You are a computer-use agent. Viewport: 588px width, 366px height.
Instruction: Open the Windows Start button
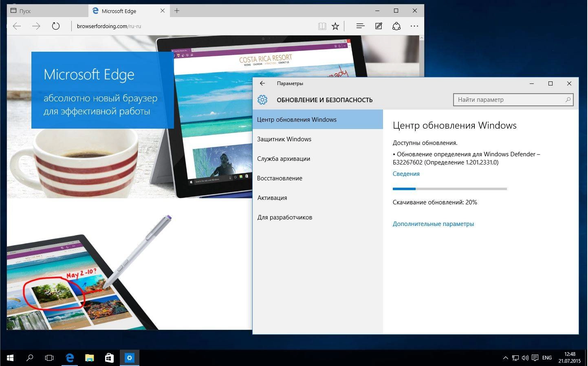coord(10,358)
